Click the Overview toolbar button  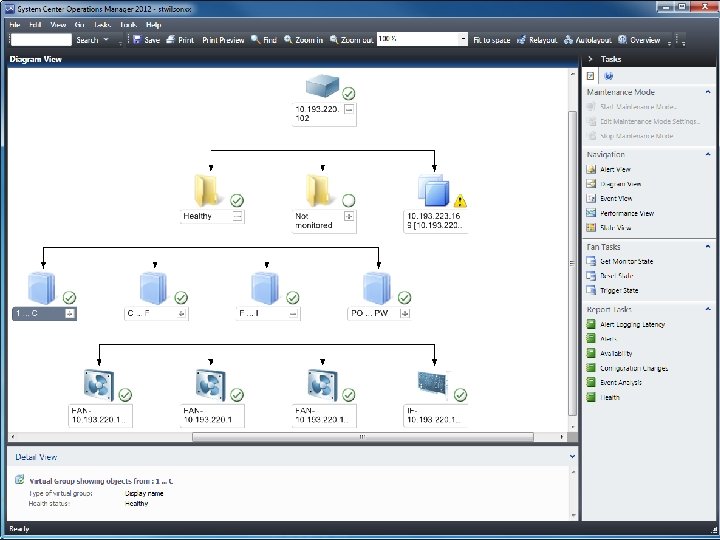pos(639,40)
